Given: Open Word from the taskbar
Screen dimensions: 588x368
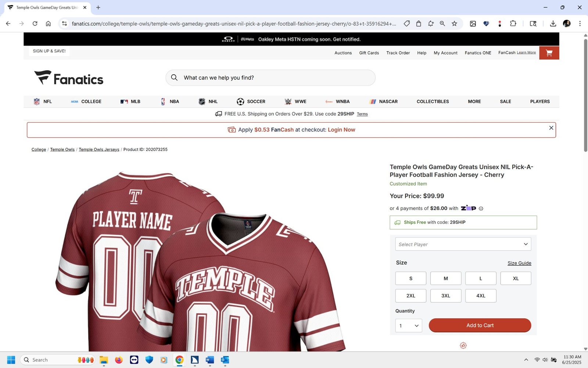Looking at the screenshot, I should point(210,360).
